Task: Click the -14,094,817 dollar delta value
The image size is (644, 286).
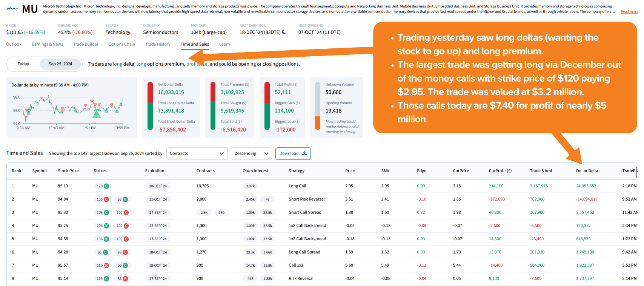Action: [x=587, y=199]
